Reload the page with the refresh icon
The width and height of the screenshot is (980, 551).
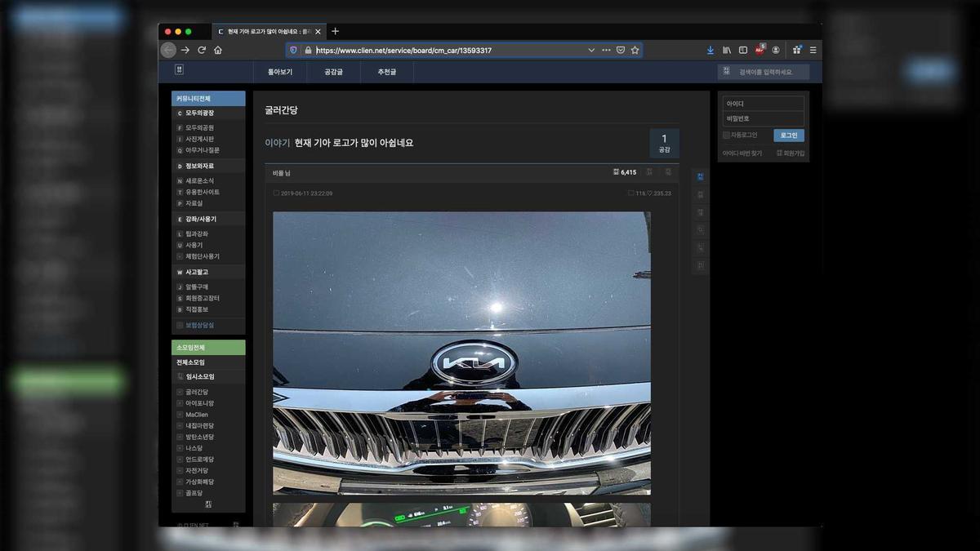(x=202, y=50)
